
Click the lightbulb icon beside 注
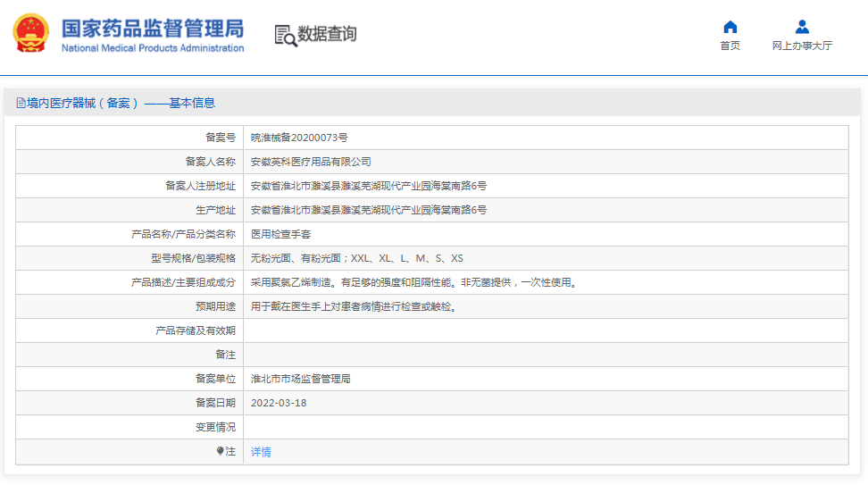click(220, 452)
